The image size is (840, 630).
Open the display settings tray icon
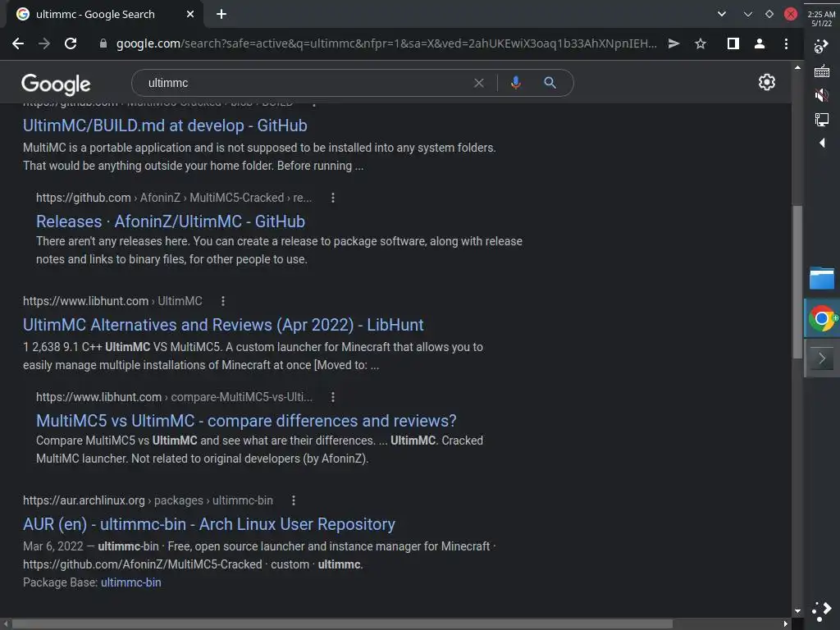(822, 119)
